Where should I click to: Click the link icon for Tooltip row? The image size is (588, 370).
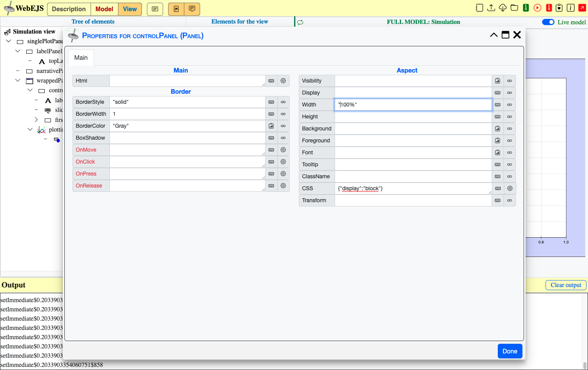click(x=510, y=164)
